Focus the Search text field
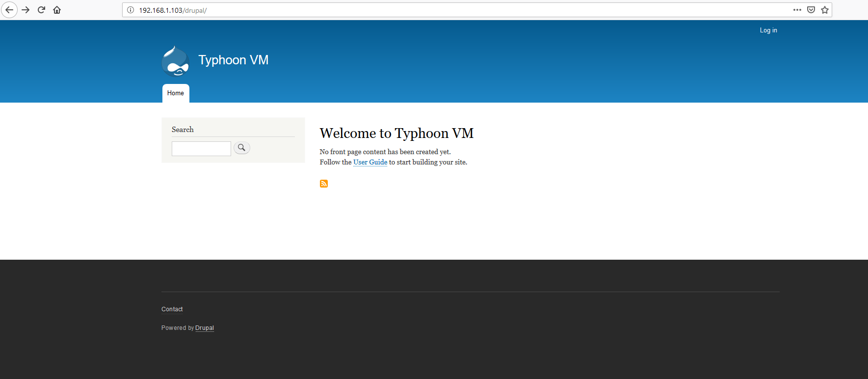The image size is (868, 379). click(x=201, y=149)
